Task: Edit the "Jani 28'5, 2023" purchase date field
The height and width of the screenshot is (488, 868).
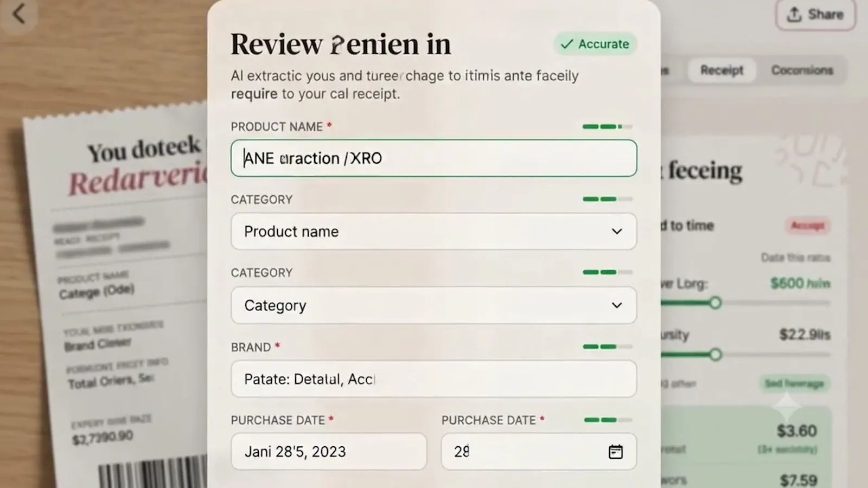Action: click(x=329, y=452)
